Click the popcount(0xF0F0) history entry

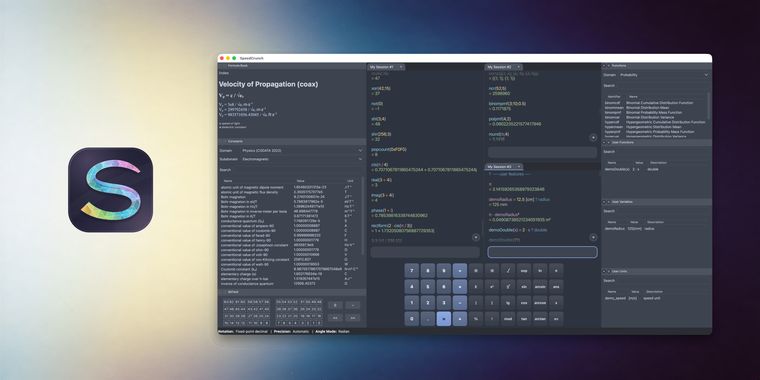click(388, 149)
